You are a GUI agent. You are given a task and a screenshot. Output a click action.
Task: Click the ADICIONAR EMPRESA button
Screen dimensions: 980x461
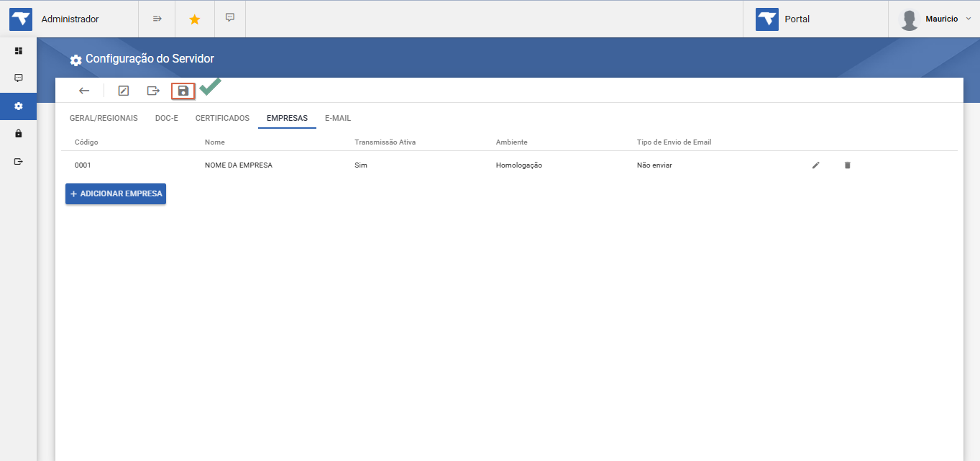[116, 193]
